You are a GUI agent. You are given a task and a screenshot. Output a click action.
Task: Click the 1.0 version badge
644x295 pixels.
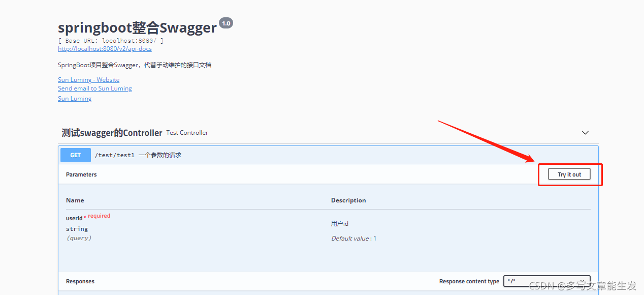[226, 23]
